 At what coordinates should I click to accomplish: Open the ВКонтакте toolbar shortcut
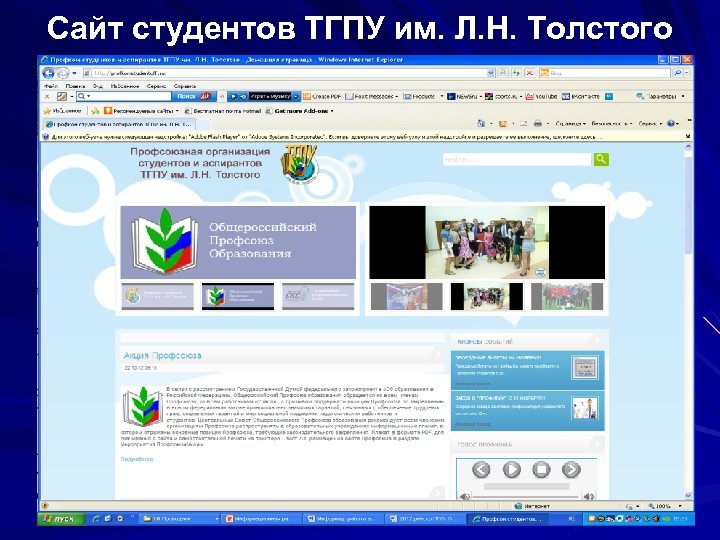click(581, 96)
